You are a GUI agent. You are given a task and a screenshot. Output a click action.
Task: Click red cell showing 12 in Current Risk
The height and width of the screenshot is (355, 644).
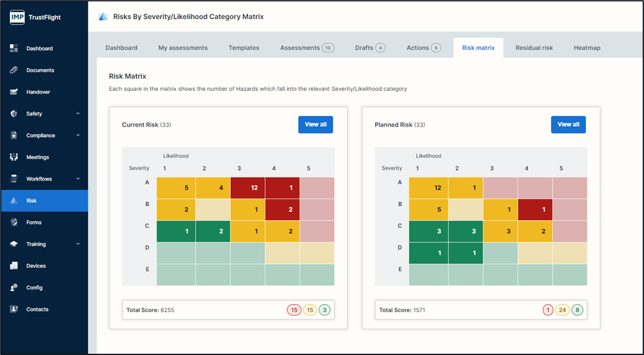point(247,188)
